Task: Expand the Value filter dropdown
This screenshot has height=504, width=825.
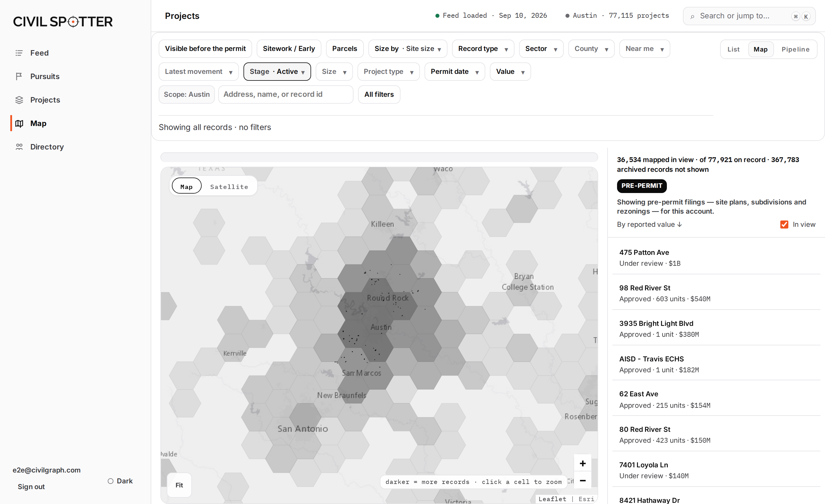Action: click(x=510, y=72)
